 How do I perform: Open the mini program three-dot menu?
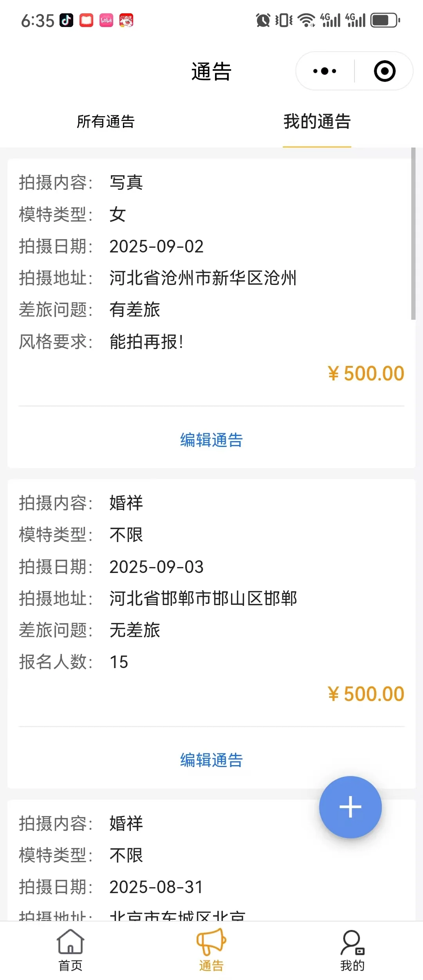(x=325, y=71)
